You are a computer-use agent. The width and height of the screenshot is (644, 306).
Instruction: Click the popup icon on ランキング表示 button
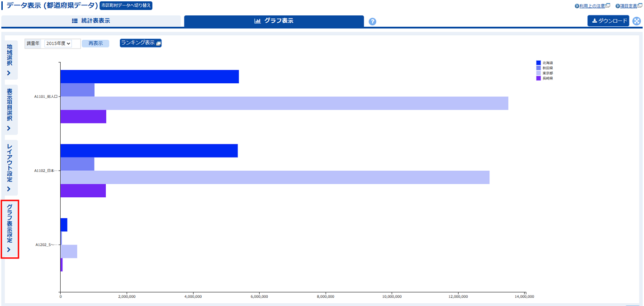pyautogui.click(x=158, y=43)
